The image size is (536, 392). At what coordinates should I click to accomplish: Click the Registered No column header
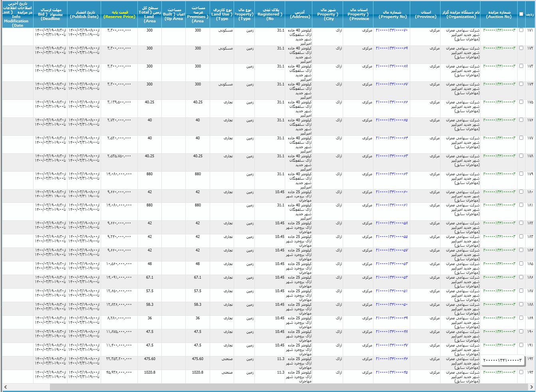pos(270,14)
